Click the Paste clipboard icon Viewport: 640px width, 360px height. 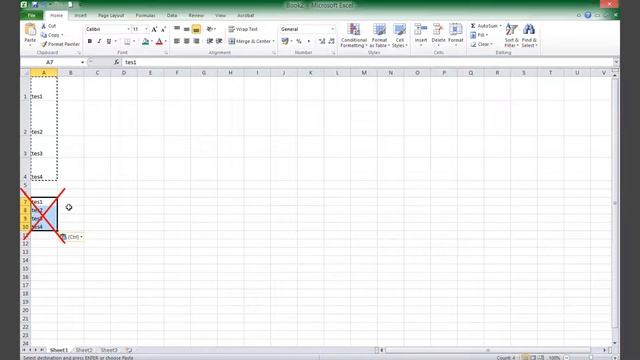[x=30, y=30]
